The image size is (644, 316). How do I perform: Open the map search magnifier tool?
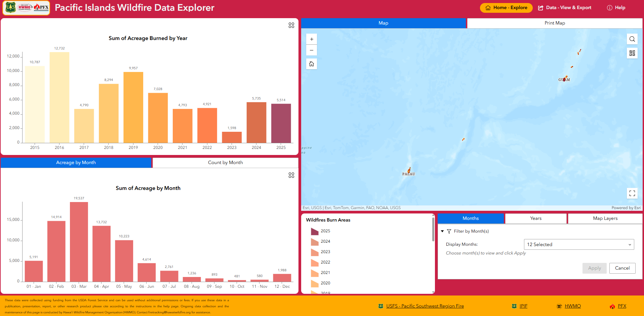(632, 39)
